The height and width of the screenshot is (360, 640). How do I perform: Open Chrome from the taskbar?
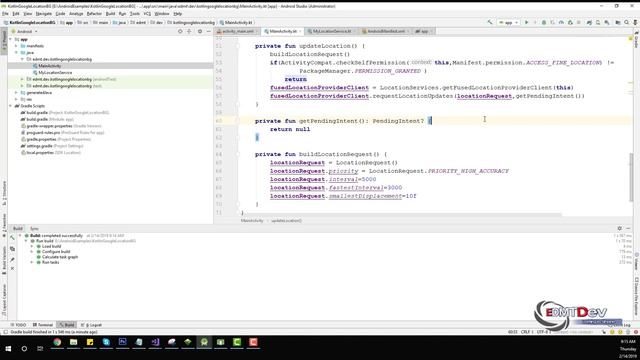57,342
